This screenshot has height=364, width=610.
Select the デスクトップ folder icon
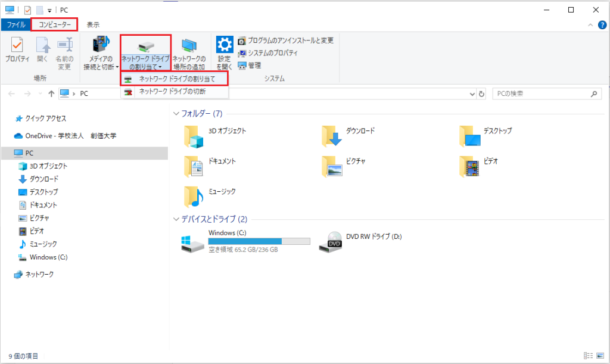click(x=469, y=136)
